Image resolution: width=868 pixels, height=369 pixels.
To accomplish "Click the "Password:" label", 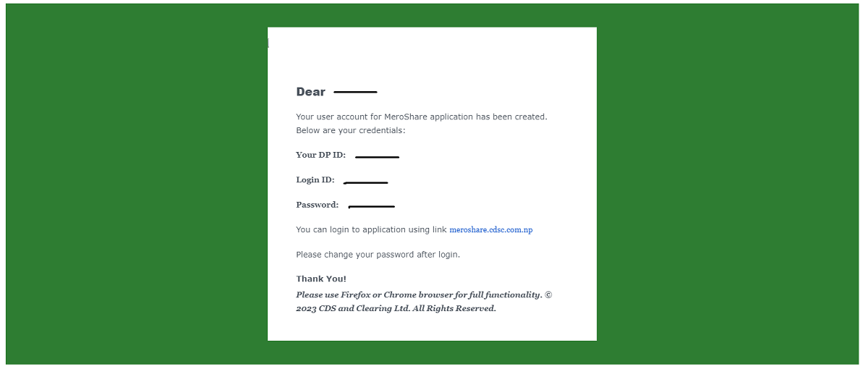I will (x=318, y=205).
